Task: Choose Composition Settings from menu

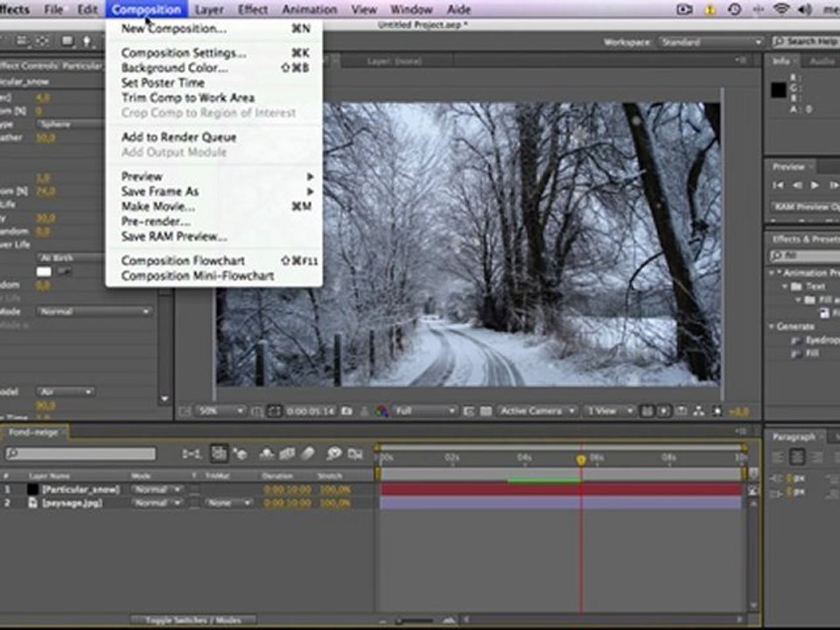Action: click(214, 52)
